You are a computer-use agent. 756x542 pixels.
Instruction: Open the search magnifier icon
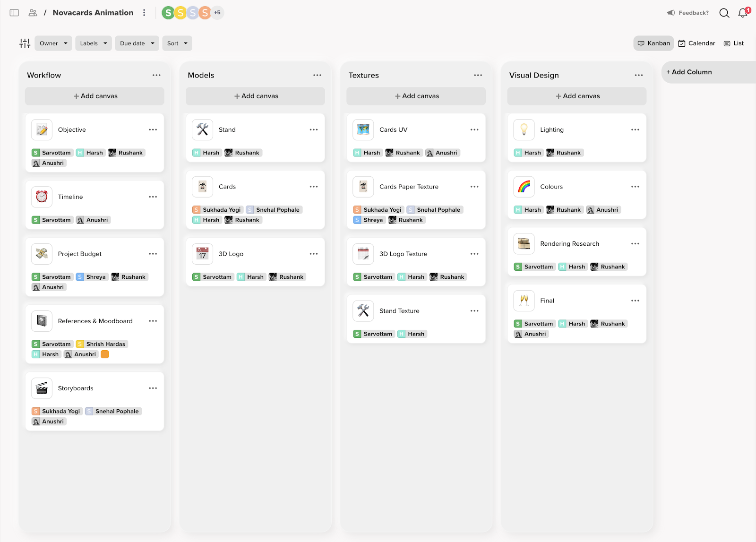pos(724,13)
